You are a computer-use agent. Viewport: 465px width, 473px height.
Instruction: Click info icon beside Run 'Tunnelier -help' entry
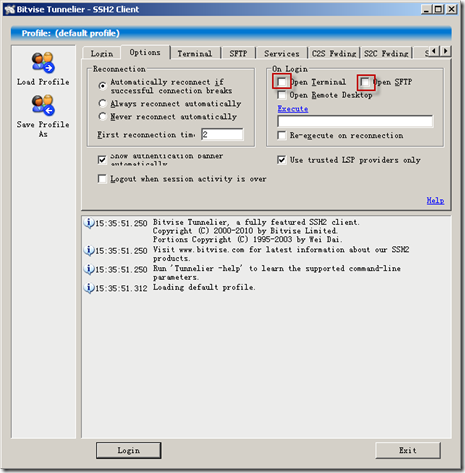tap(89, 269)
